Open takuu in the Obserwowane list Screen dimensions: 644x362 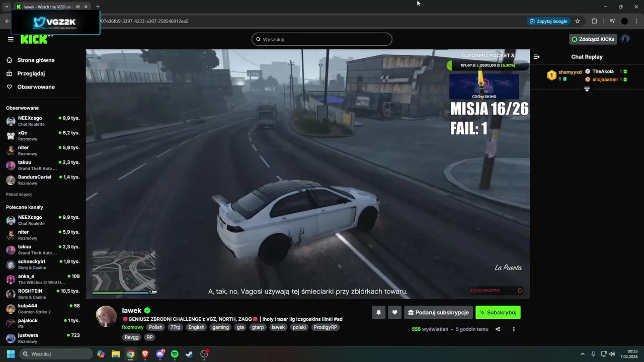coord(43,165)
